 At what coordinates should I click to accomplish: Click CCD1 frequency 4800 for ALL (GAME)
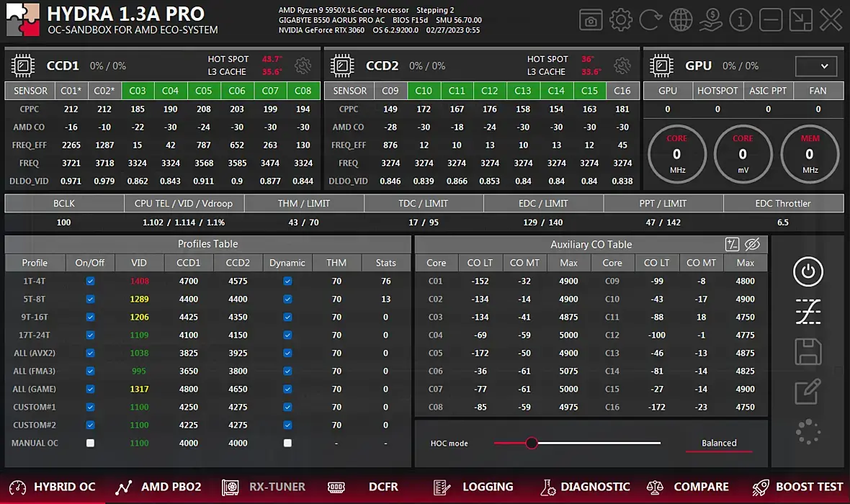(x=189, y=389)
